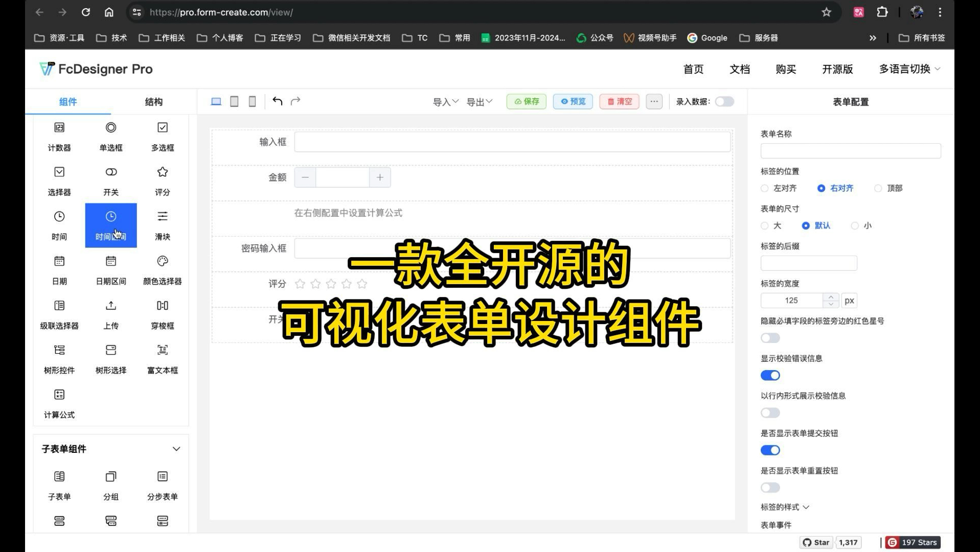Redo the design action
This screenshot has width=980, height=552.
295,101
